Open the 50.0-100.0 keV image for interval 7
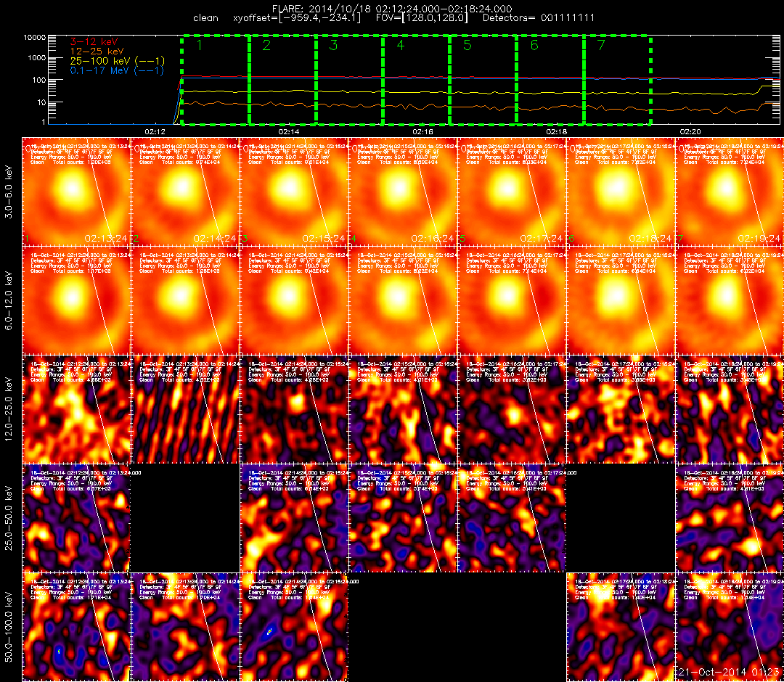The height and width of the screenshot is (682, 784). pos(730,627)
